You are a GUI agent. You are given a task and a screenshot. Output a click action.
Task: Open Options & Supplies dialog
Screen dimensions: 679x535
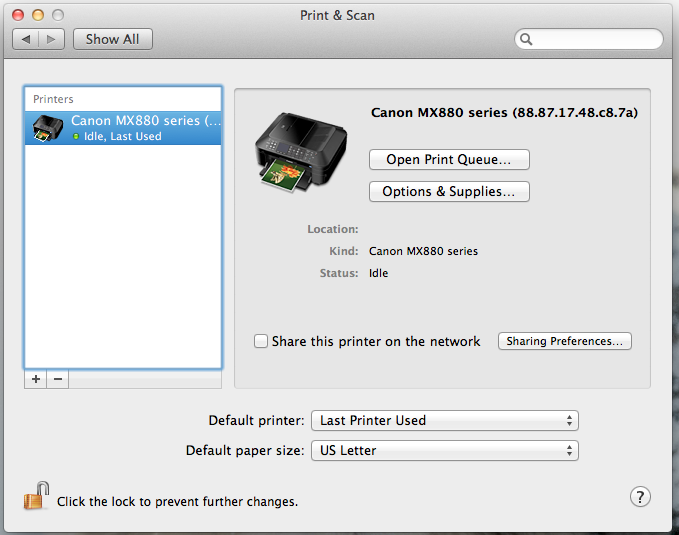coord(449,191)
